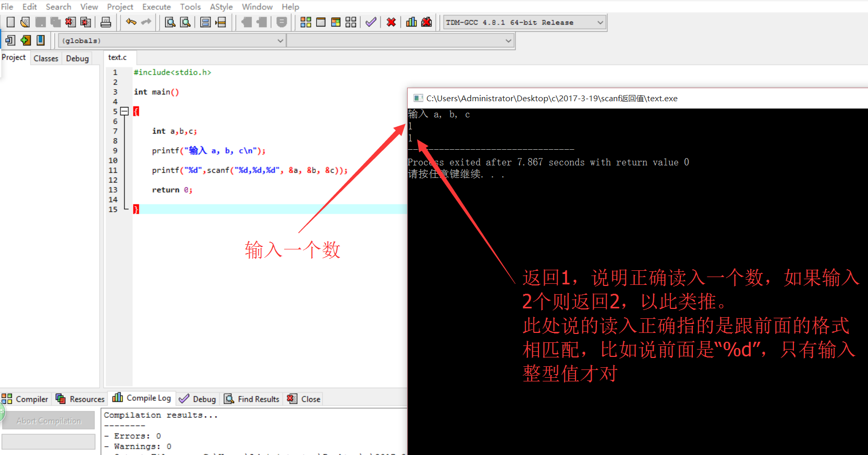Viewport: 868px width, 455px height.
Task: Select the text.c editor tab
Action: click(117, 57)
